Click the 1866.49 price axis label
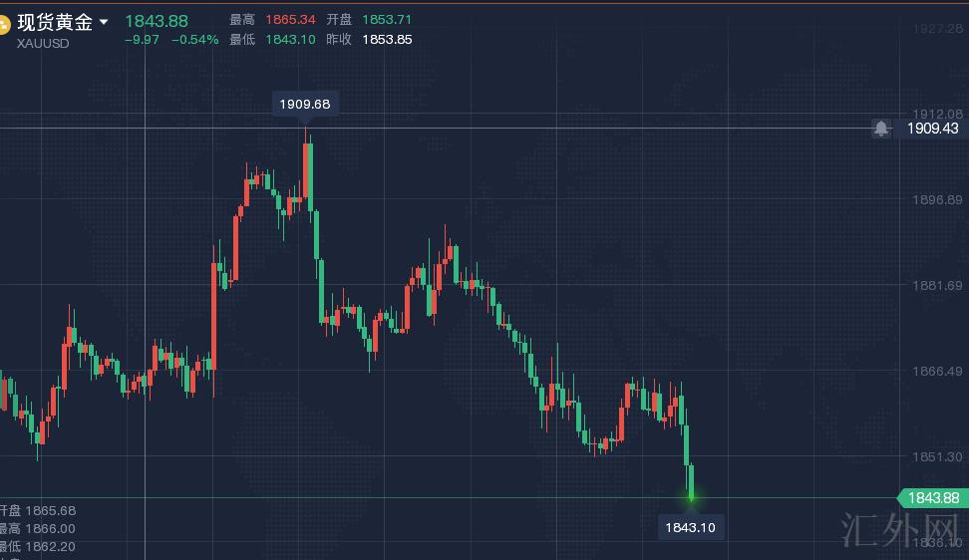 click(937, 371)
